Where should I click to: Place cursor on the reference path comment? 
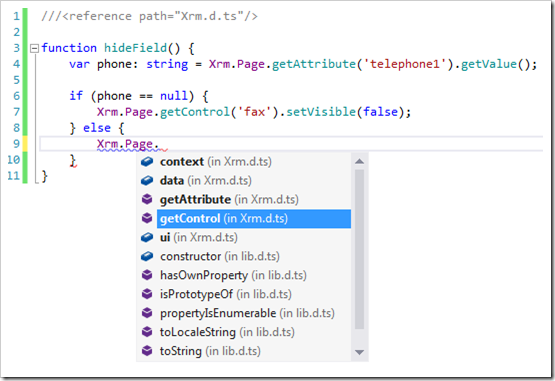click(149, 16)
